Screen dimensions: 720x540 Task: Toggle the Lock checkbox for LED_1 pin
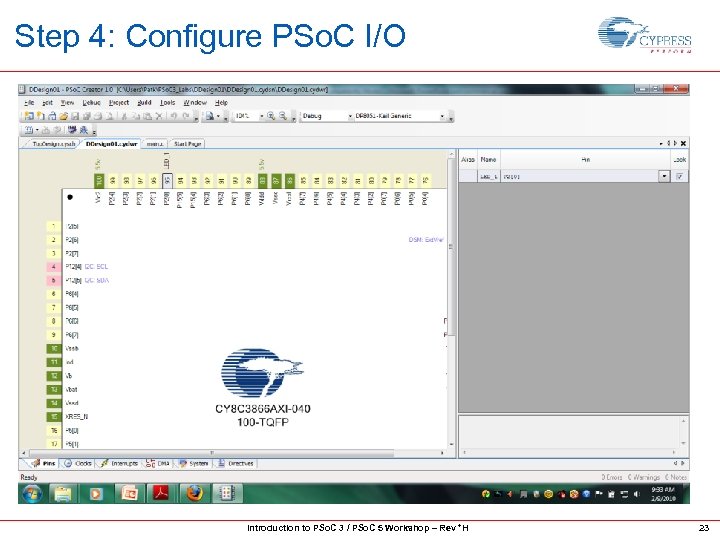point(680,176)
